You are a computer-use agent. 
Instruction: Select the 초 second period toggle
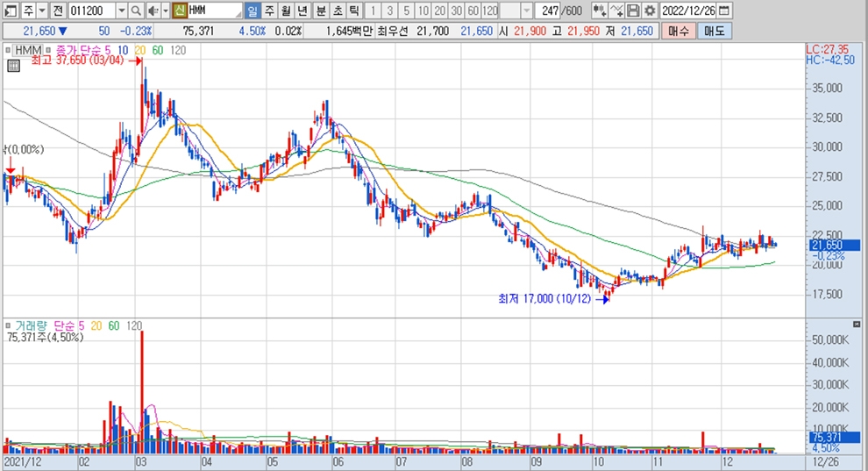(338, 10)
